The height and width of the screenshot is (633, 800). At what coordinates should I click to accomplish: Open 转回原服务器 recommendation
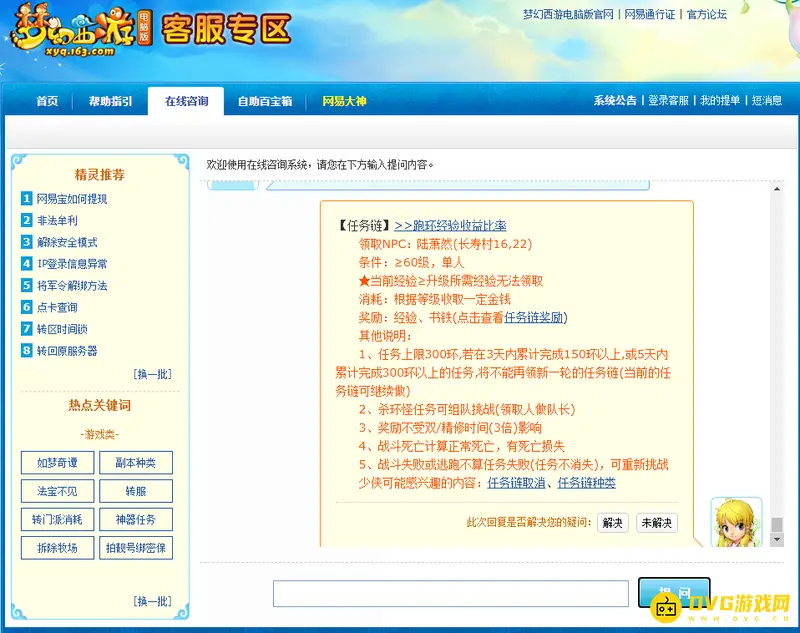[67, 350]
